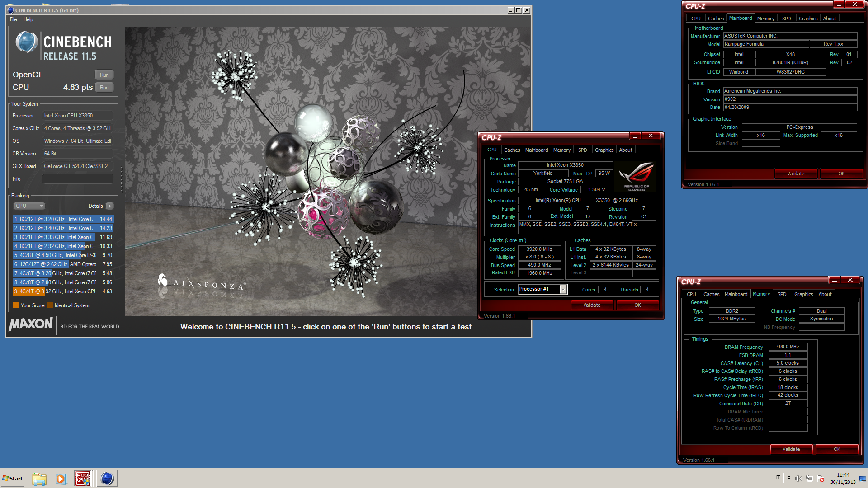Click OK in Memory CPU-Z window
The image size is (868, 488).
coord(837,449)
